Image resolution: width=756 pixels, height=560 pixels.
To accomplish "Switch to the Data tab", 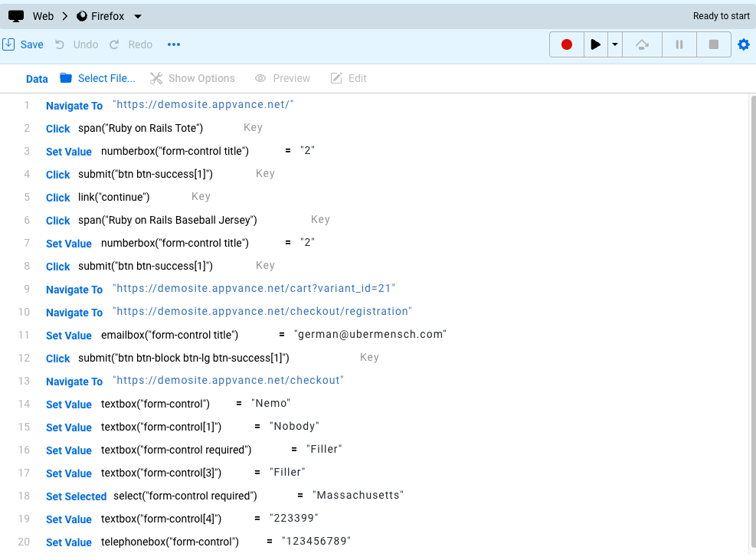I will [x=37, y=79].
